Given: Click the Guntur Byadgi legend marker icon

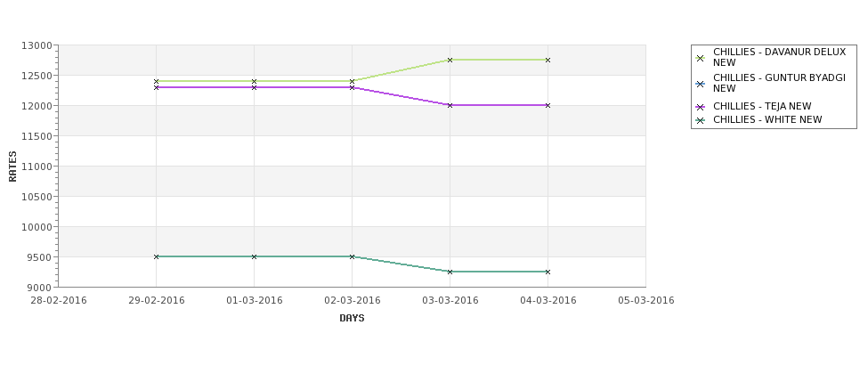Looking at the screenshot, I should tap(701, 85).
